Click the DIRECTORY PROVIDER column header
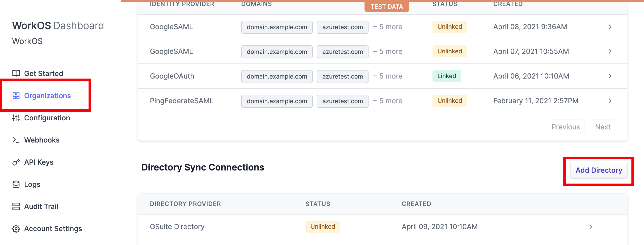The image size is (644, 245). click(185, 204)
